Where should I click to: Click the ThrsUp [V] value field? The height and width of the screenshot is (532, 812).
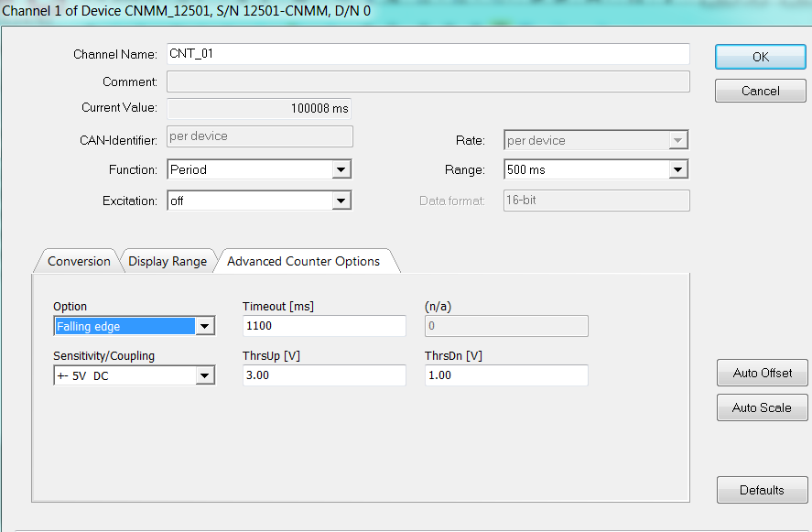[x=323, y=375]
